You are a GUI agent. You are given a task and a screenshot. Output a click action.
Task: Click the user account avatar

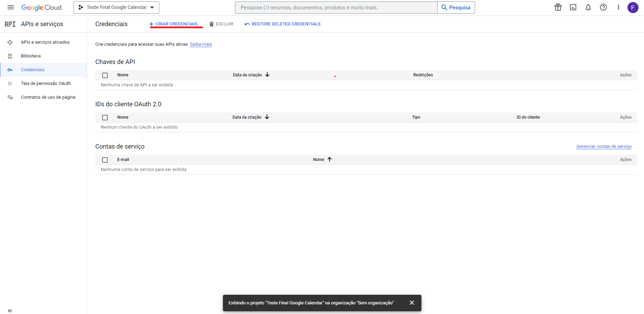(x=633, y=7)
